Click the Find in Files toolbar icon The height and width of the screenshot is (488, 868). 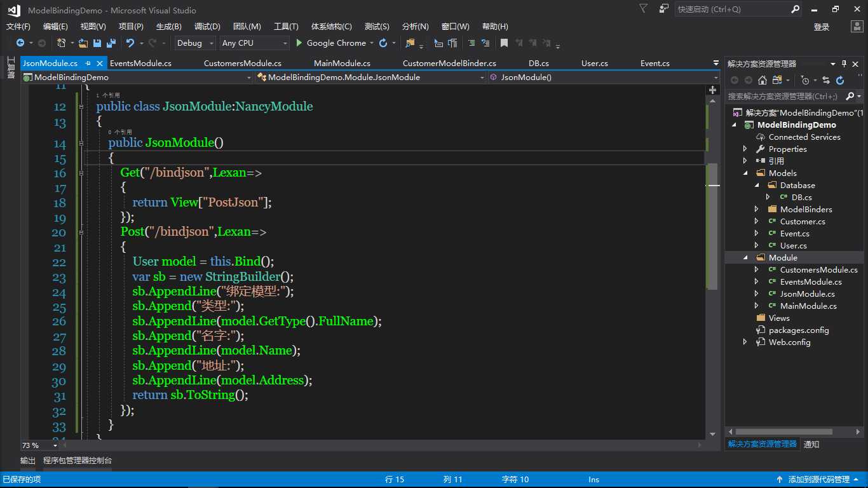410,43
